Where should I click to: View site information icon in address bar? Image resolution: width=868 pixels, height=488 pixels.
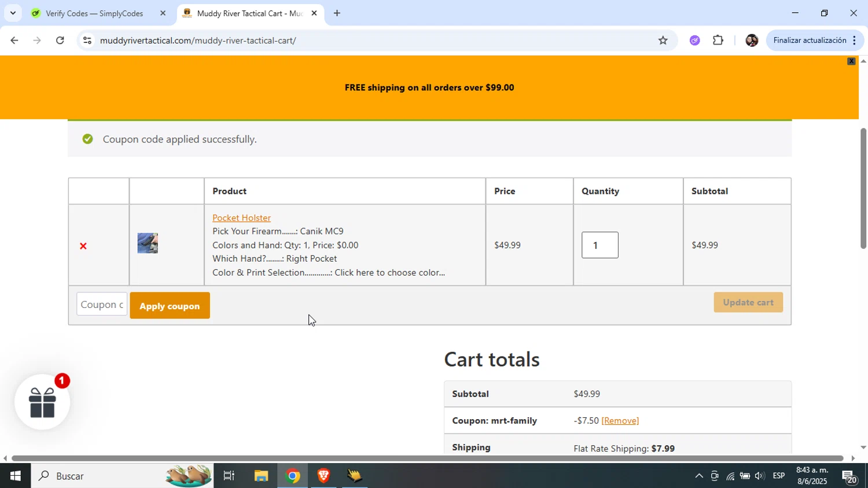(87, 41)
